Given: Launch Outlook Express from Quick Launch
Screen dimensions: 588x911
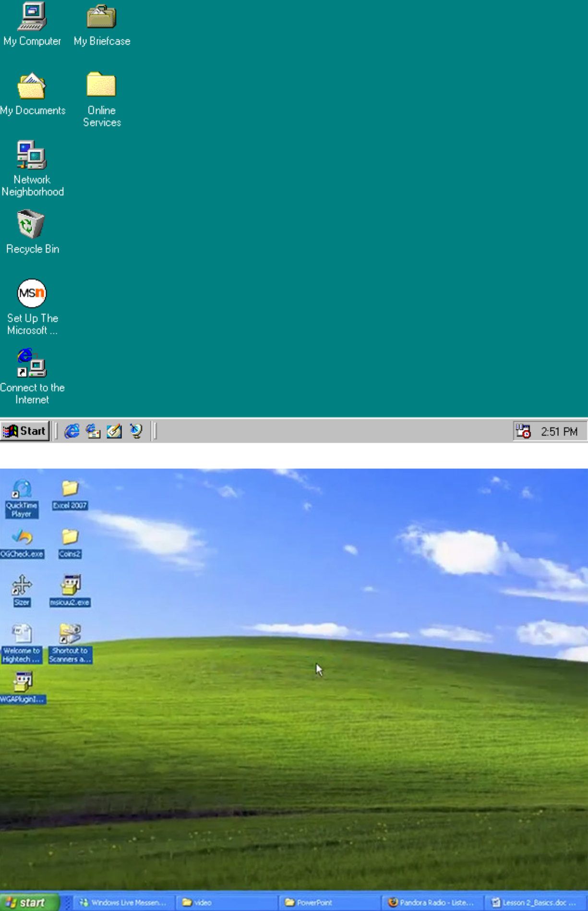Looking at the screenshot, I should coord(93,431).
